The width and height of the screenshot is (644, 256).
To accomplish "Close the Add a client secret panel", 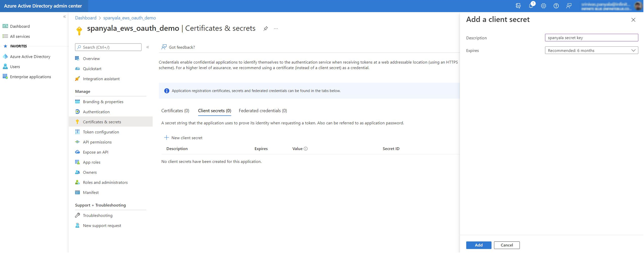I will tap(633, 20).
